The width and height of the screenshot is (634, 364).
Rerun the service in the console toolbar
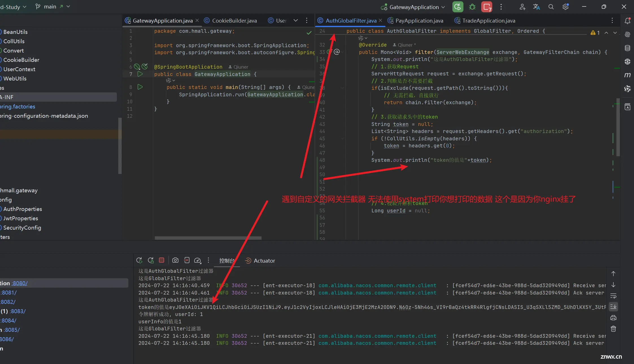point(139,260)
